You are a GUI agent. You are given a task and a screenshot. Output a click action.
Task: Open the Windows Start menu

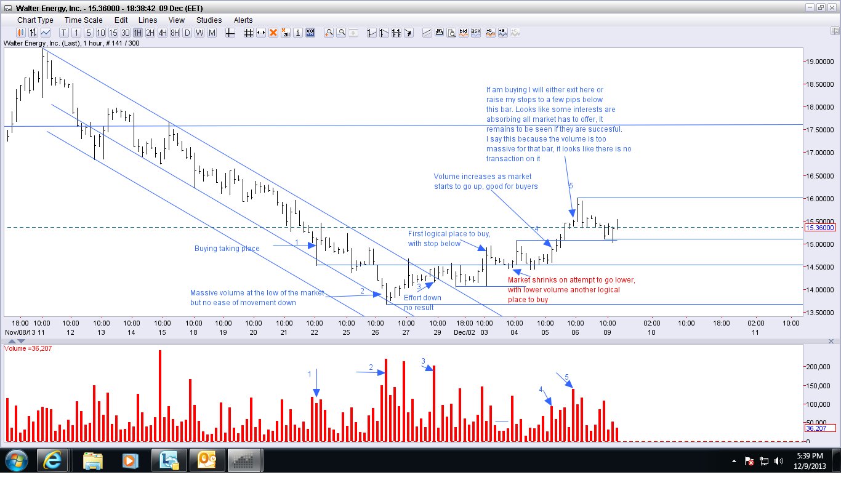15,460
